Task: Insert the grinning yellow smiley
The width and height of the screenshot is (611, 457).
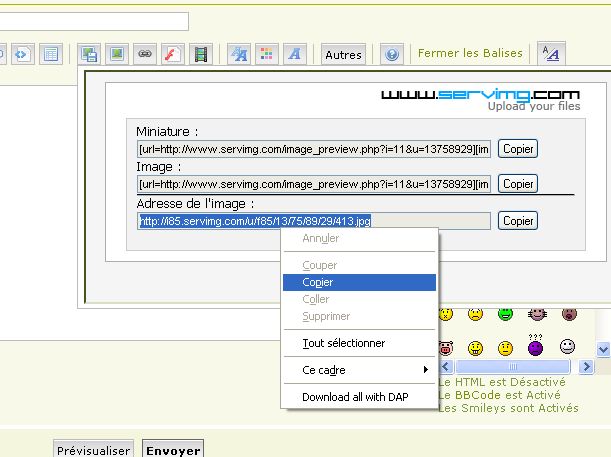Action: pyautogui.click(x=475, y=348)
